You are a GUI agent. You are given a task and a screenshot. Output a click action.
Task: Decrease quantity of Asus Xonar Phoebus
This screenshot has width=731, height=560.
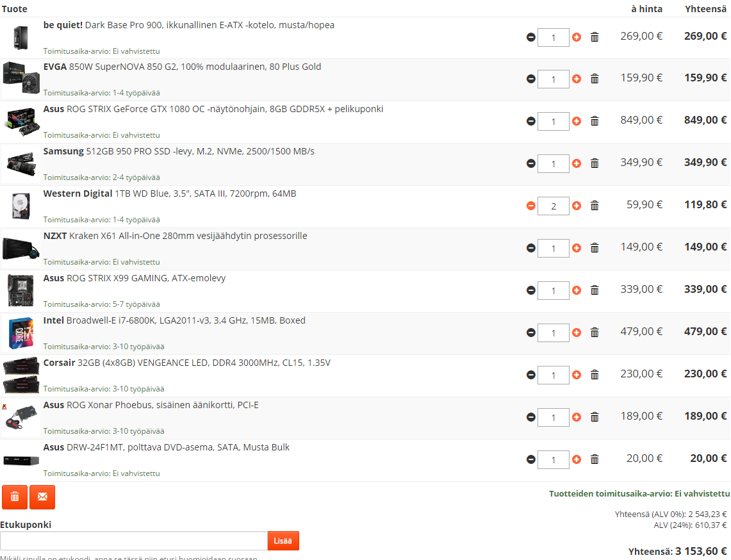[x=530, y=417]
